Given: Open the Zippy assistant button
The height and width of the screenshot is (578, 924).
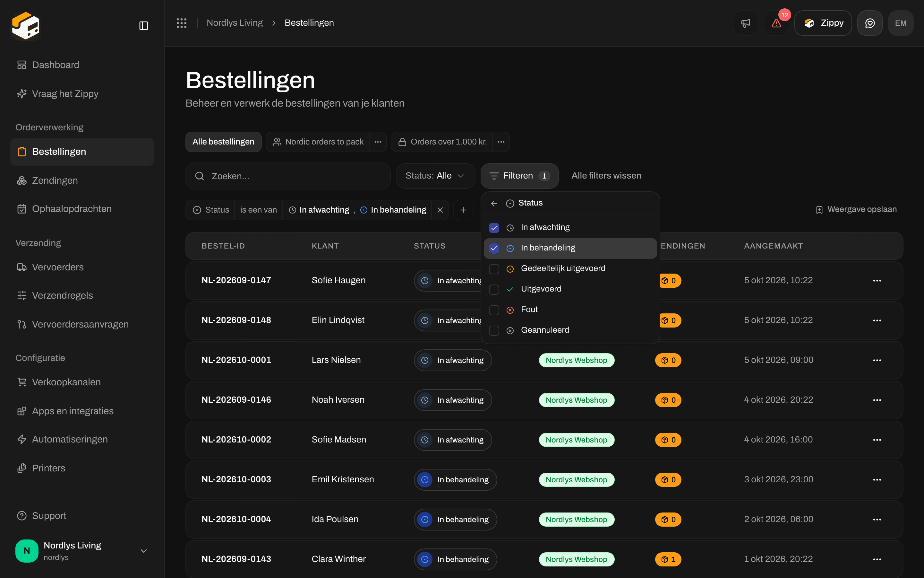Looking at the screenshot, I should (x=823, y=23).
